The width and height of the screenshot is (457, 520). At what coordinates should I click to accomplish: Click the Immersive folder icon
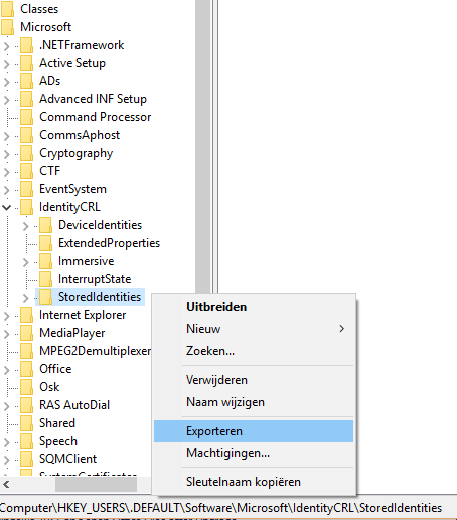[45, 261]
